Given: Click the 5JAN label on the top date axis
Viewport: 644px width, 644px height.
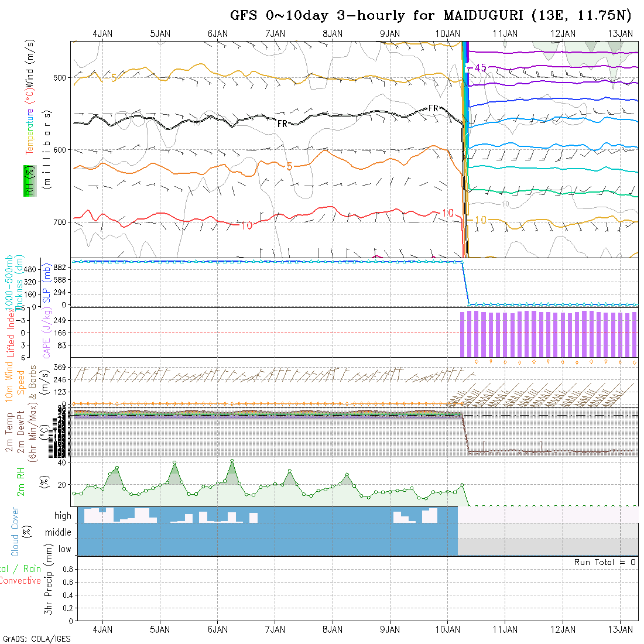Looking at the screenshot, I should tap(160, 34).
